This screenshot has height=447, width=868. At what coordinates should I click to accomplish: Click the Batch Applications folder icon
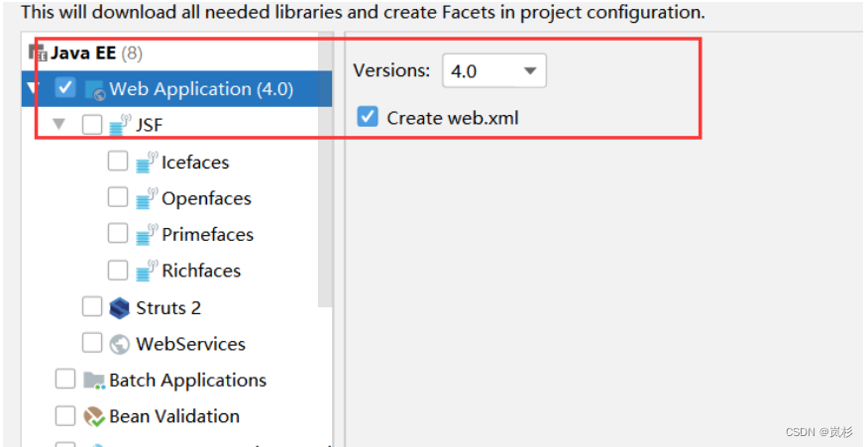coord(94,380)
